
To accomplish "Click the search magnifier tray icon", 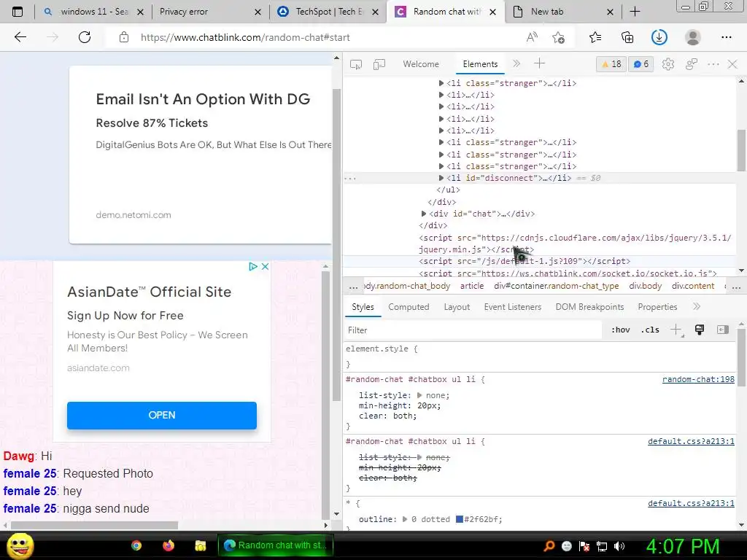I will pos(549,546).
